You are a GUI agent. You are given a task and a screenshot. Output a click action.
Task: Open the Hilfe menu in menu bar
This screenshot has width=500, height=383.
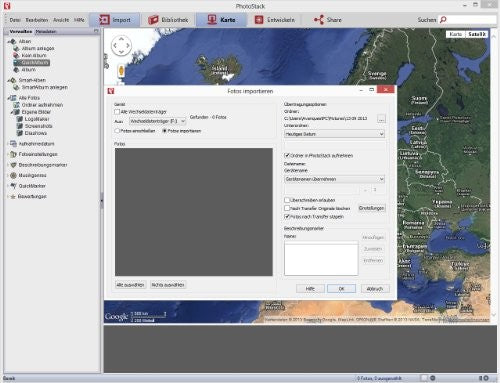coord(79,20)
